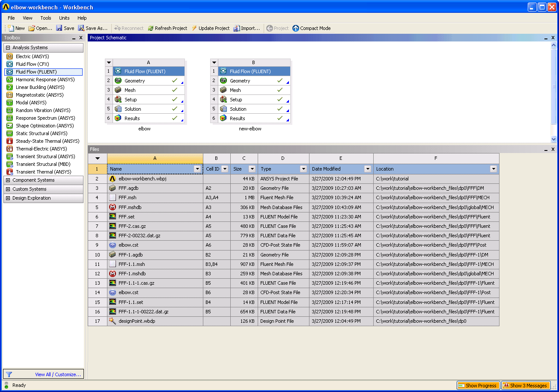Click the Results cell icon in system A
The width and height of the screenshot is (559, 392).
(x=118, y=118)
